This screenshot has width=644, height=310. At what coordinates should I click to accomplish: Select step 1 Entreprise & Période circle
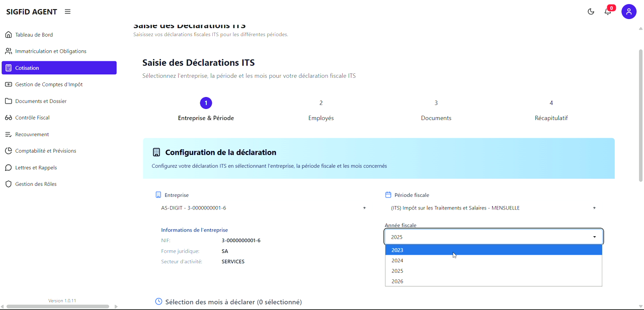click(x=206, y=102)
